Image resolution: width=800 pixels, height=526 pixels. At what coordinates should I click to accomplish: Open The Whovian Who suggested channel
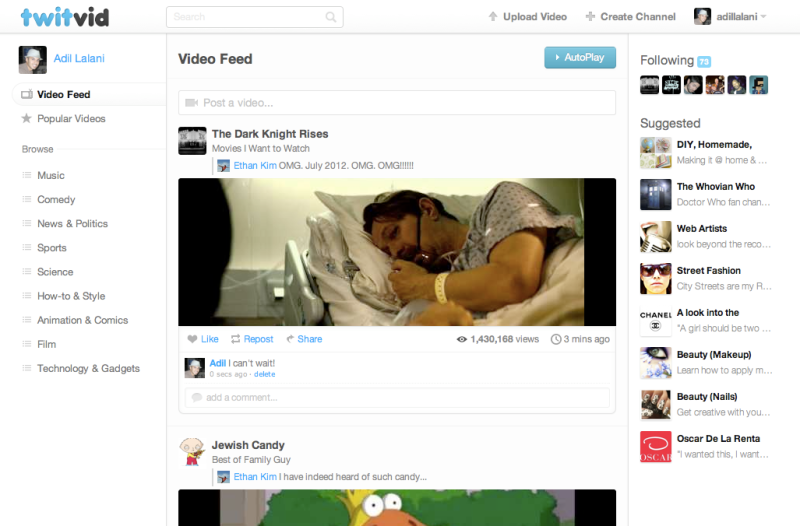715,187
